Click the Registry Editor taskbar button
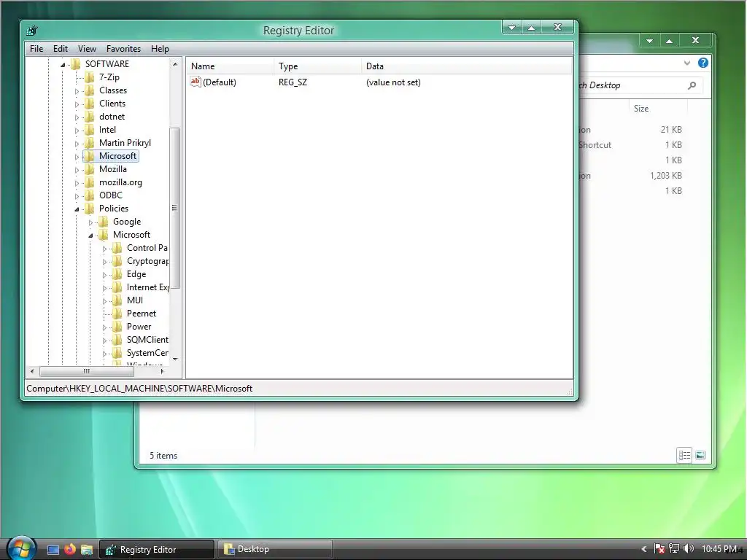 pyautogui.click(x=157, y=549)
